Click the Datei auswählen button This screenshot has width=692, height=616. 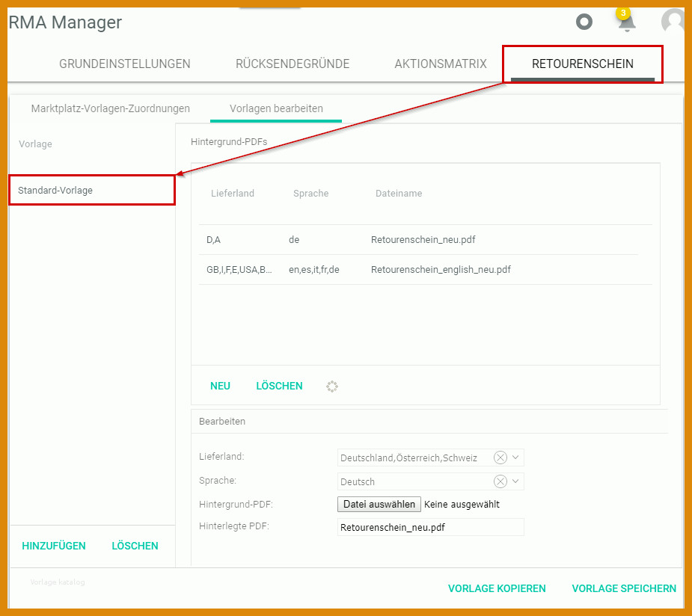tap(379, 504)
